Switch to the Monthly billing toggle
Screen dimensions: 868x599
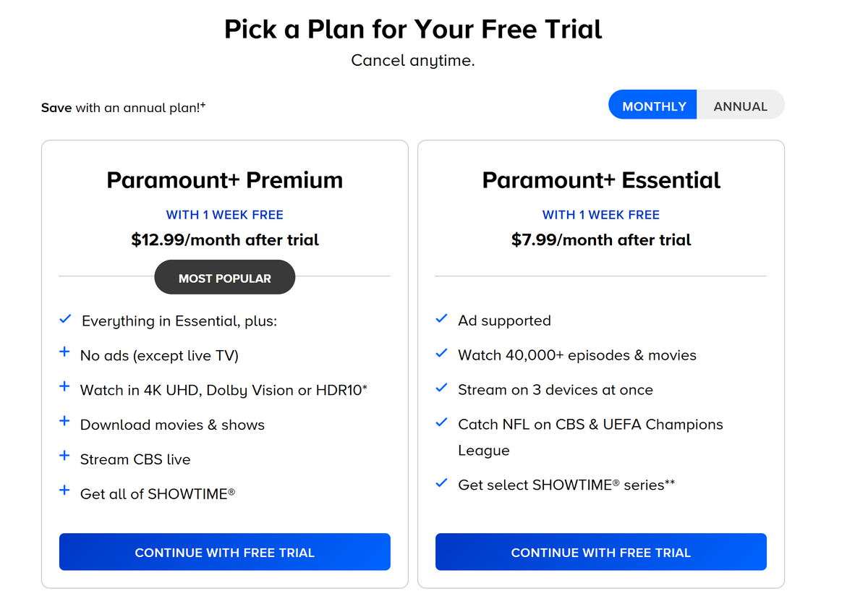(x=653, y=106)
